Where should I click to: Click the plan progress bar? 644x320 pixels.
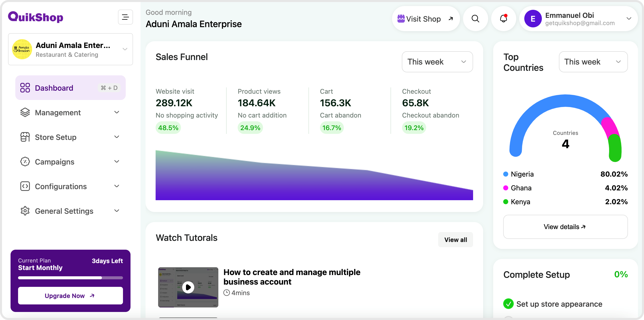[x=70, y=278]
